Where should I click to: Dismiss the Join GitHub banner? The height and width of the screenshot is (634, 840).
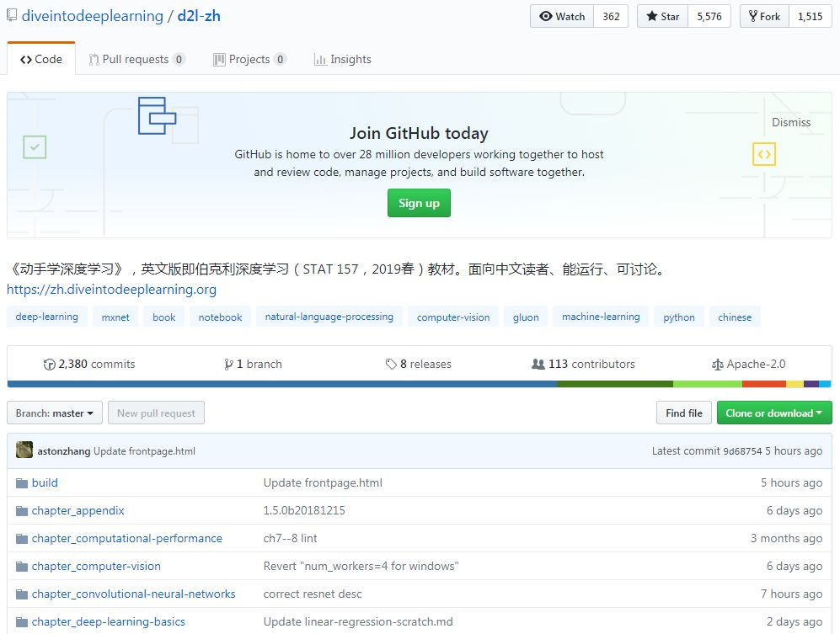click(790, 122)
